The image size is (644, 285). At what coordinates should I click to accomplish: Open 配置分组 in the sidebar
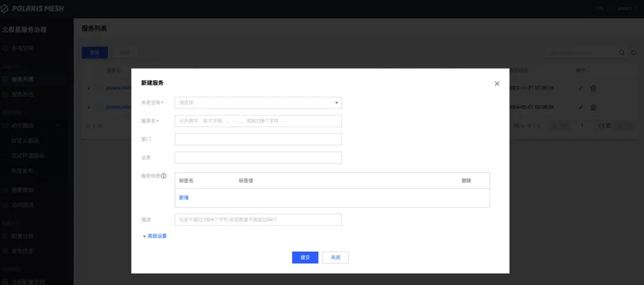click(x=23, y=236)
